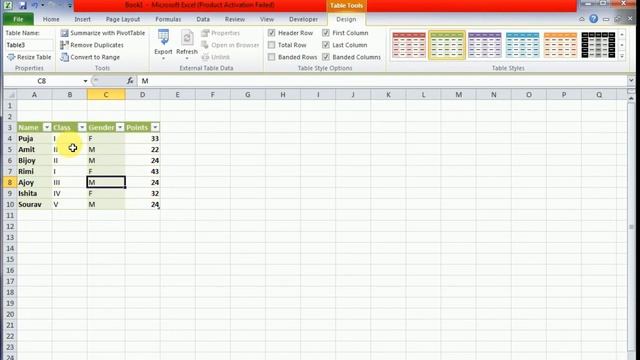Toggle the First Column checkbox
640x360 pixels.
(x=326, y=33)
